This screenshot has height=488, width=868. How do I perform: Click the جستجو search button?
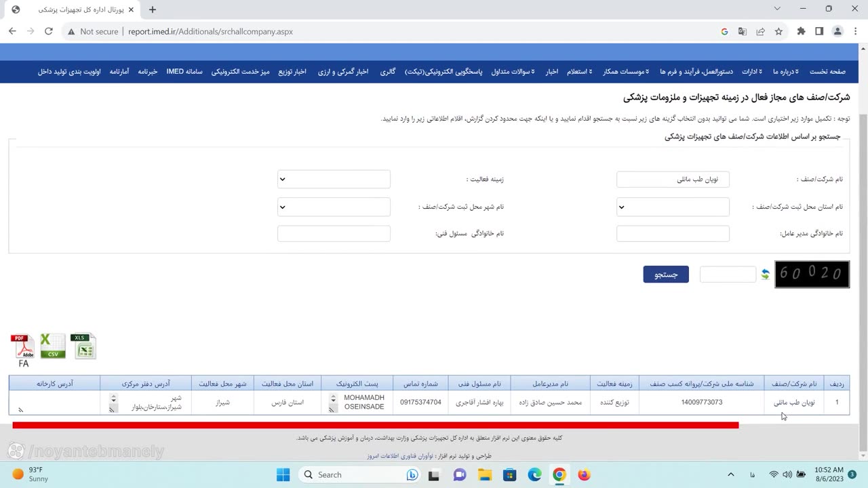click(666, 274)
